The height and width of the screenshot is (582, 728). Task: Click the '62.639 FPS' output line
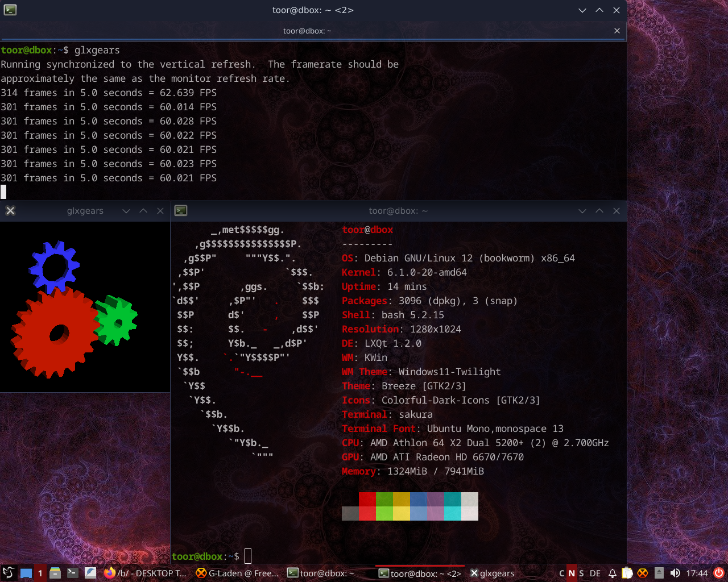(109, 93)
